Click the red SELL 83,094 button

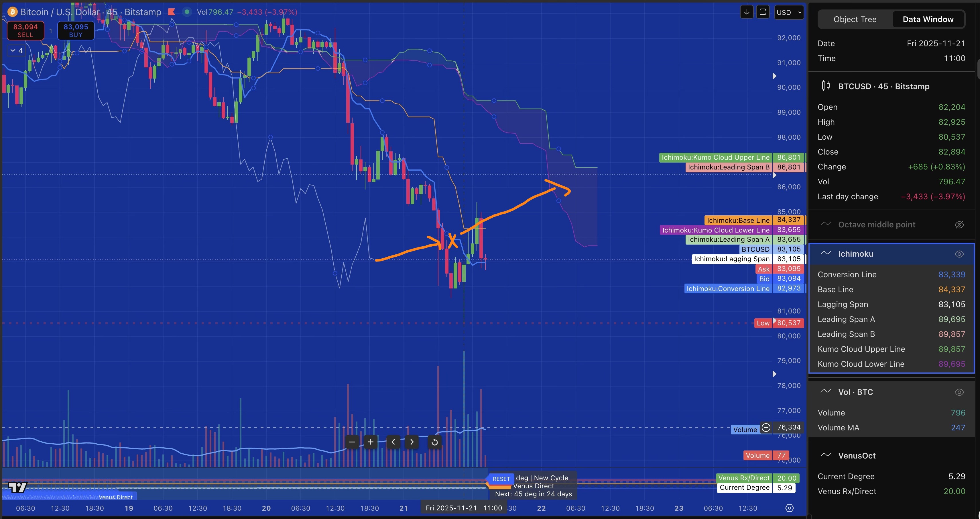pyautogui.click(x=25, y=30)
